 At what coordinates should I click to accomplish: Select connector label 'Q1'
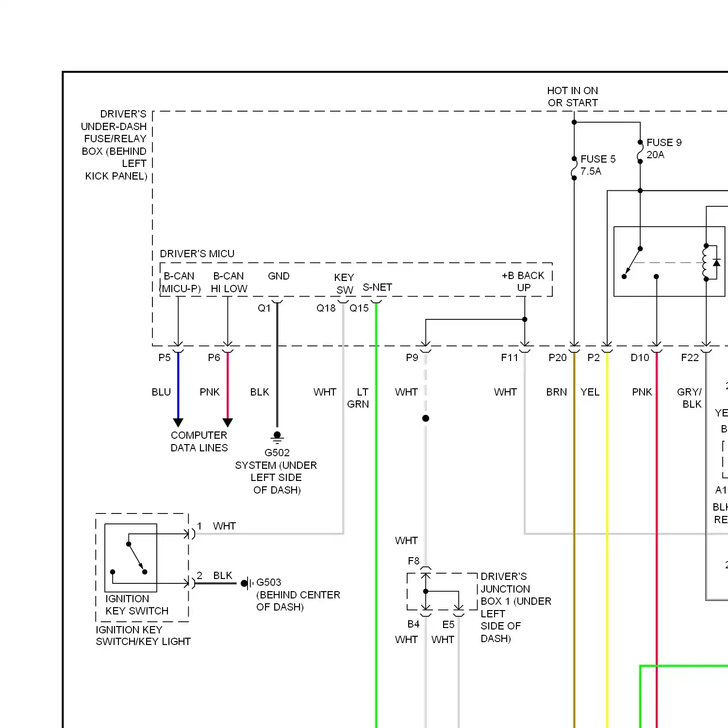[264, 308]
